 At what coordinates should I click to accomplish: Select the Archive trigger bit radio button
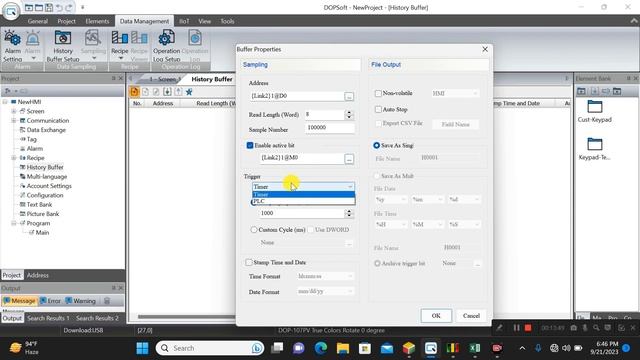point(377,263)
